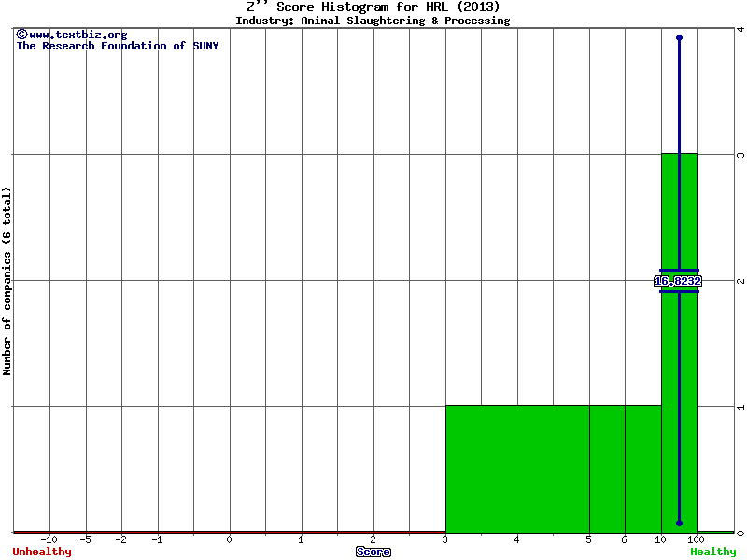Screen dimensions: 747x560
Task: Click the x-axis tick label 6
Action: [x=625, y=539]
